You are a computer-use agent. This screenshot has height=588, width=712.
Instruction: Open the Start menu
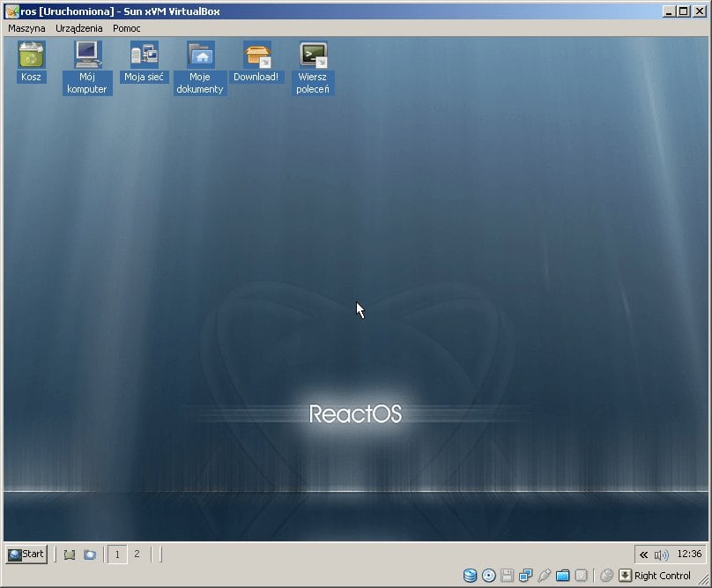[26, 554]
